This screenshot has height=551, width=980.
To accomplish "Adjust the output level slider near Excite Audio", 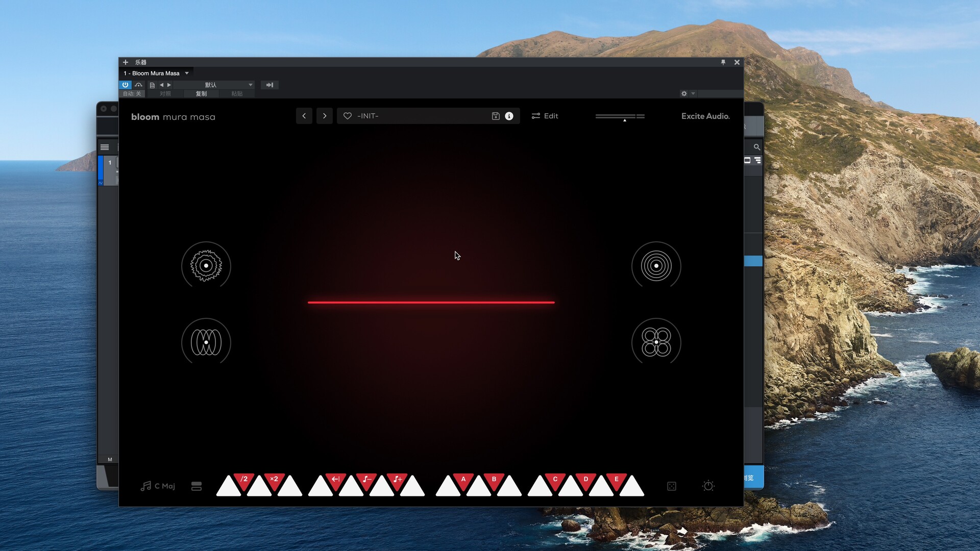I will tap(620, 116).
